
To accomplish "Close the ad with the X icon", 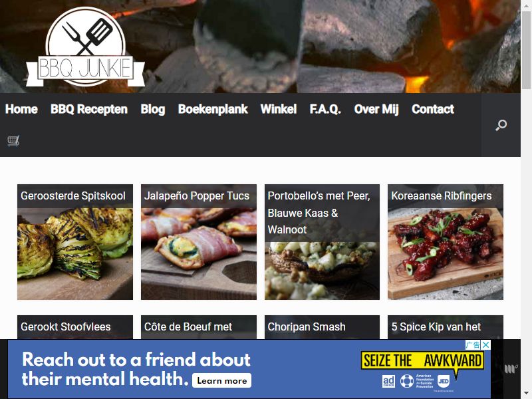I will (486, 345).
